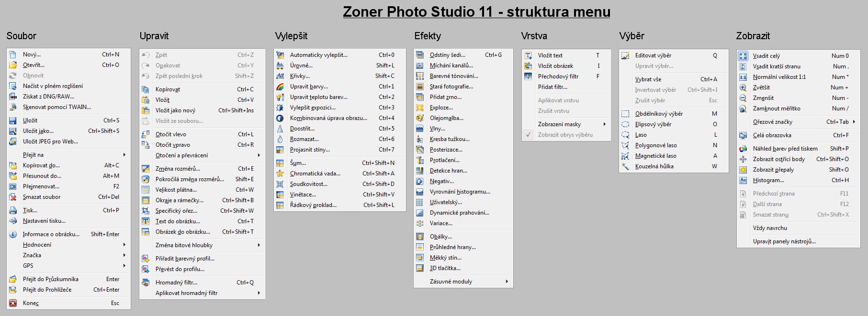Viewport: 868px width, 316px height.
Task: Open the Výběr menu heading
Action: tap(632, 36)
